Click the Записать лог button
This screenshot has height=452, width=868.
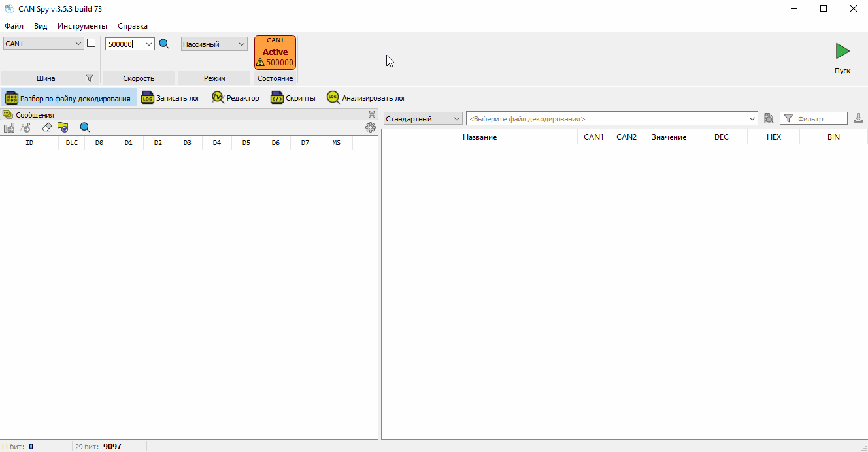[171, 98]
